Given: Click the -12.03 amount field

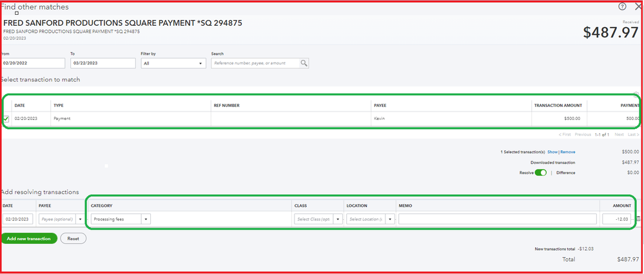Looking at the screenshot, I should tap(617, 219).
